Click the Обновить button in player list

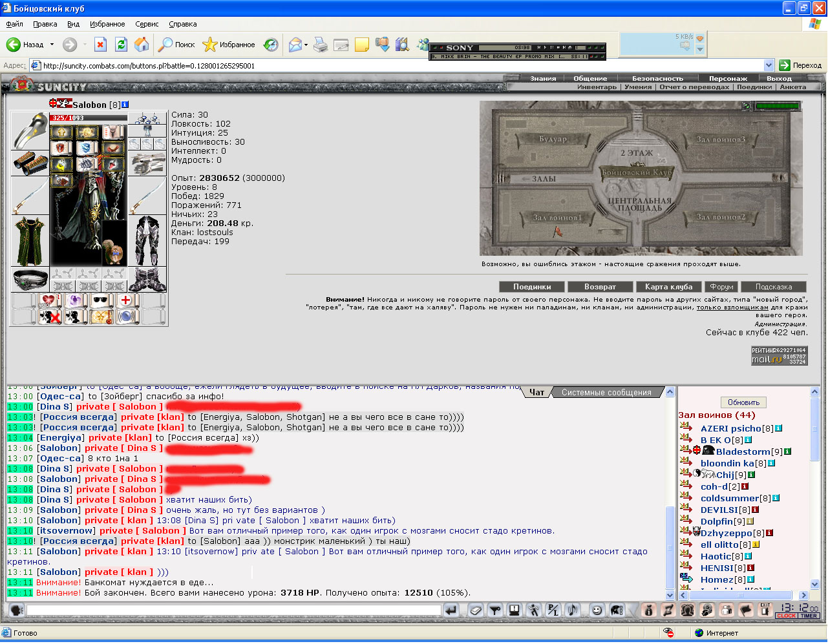coord(743,402)
